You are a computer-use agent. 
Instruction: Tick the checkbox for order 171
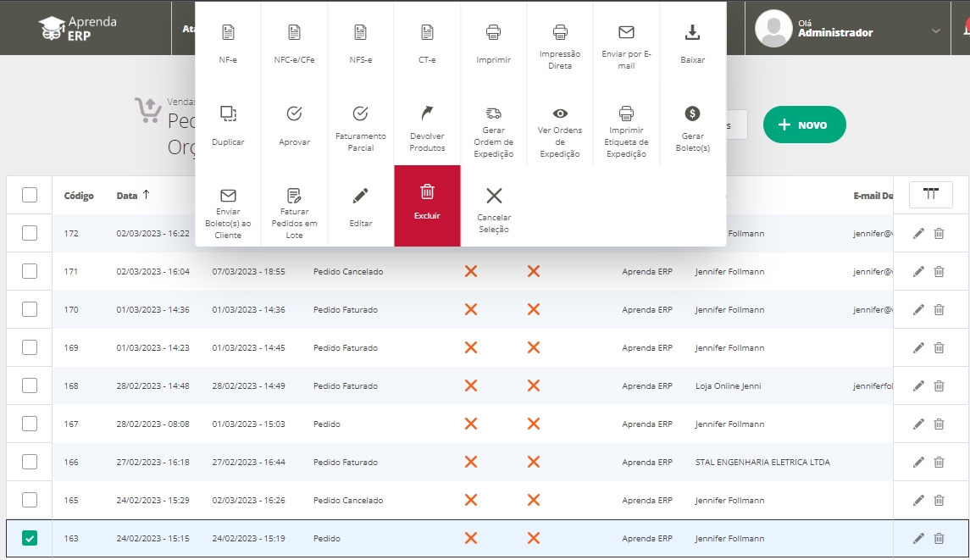[x=30, y=271]
